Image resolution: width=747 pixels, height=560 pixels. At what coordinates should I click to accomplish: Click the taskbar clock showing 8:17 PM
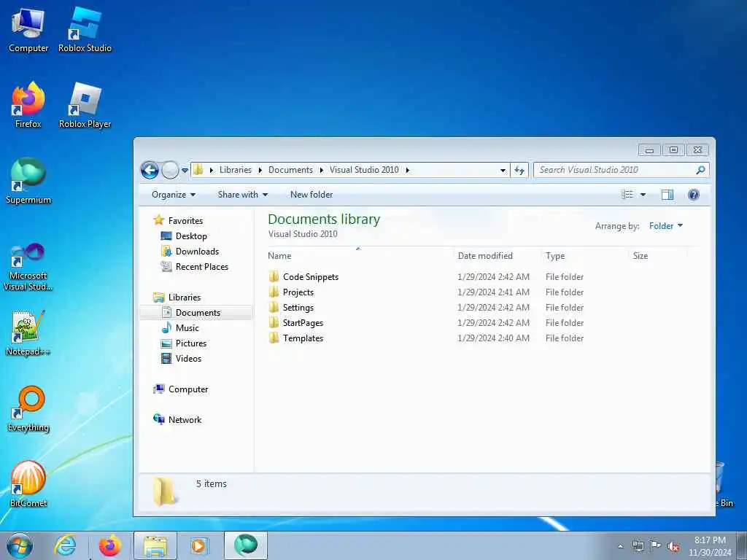710,546
